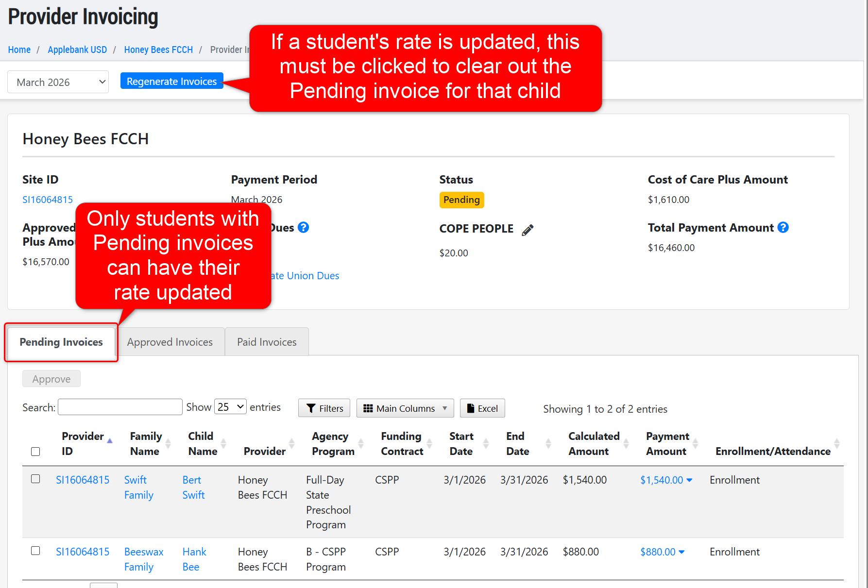Open Beeswax Family link
The height and width of the screenshot is (588, 868).
click(x=144, y=559)
